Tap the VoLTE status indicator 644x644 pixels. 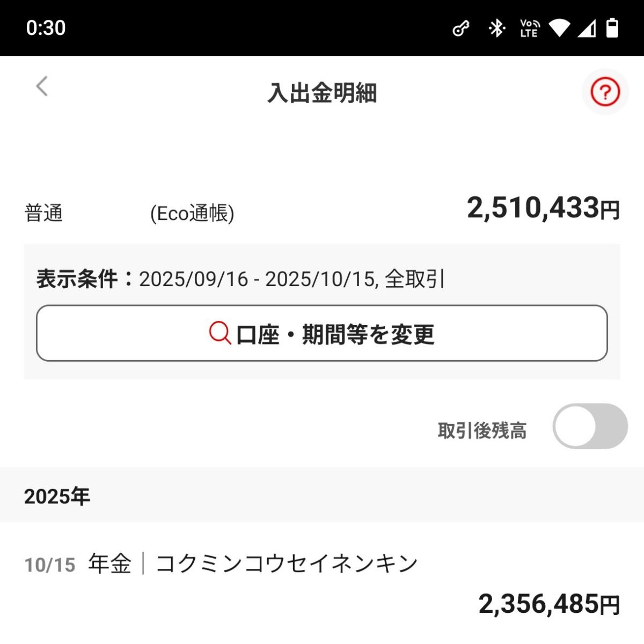tap(529, 28)
